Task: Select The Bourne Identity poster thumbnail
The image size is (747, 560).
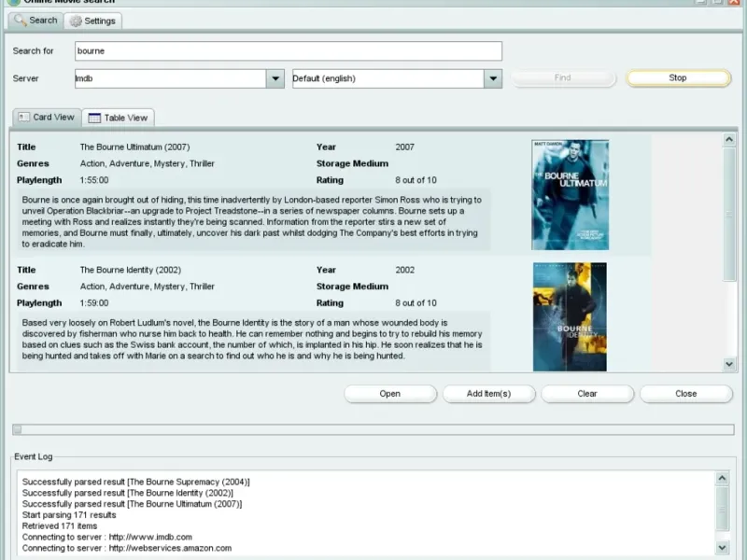Action: point(570,316)
